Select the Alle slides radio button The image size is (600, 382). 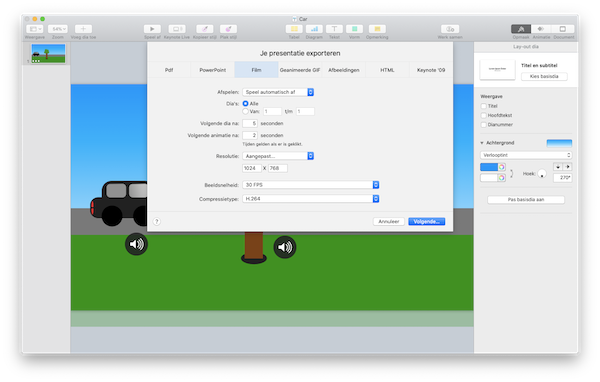(245, 104)
